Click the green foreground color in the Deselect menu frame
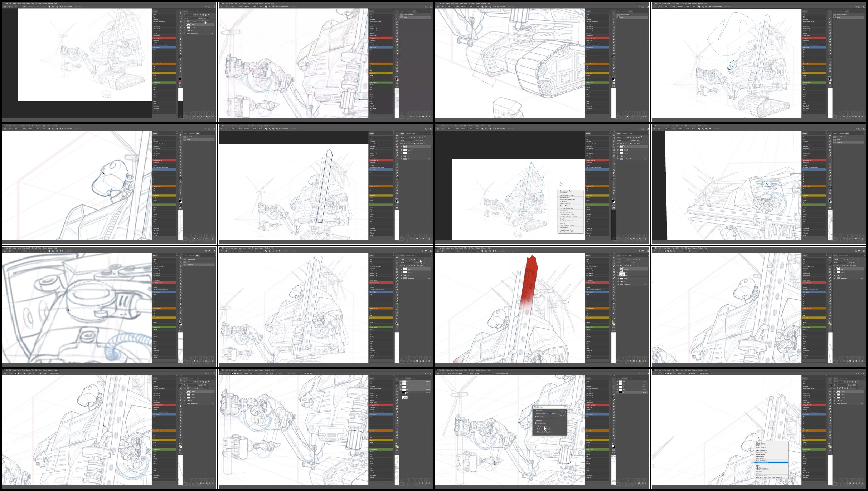 tap(830, 446)
